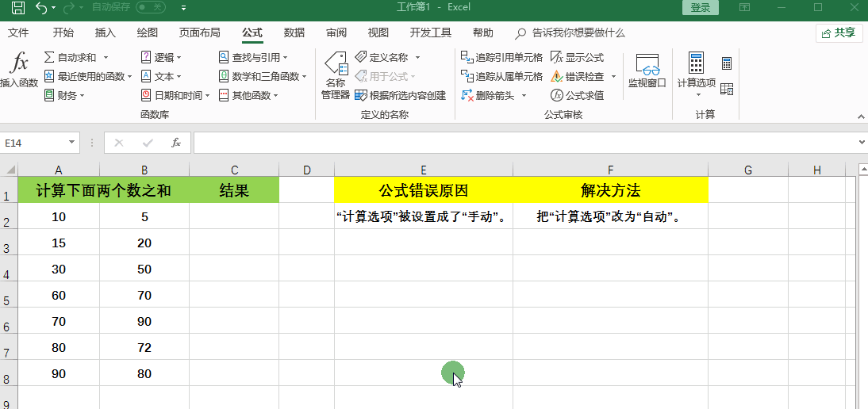868x409 pixels.
Task: Open Lookup and Reference (查找与引用) functions
Action: click(253, 58)
